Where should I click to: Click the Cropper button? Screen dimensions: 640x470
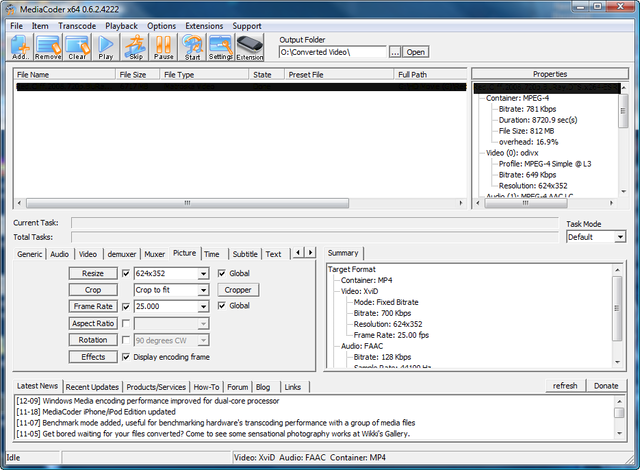point(238,290)
